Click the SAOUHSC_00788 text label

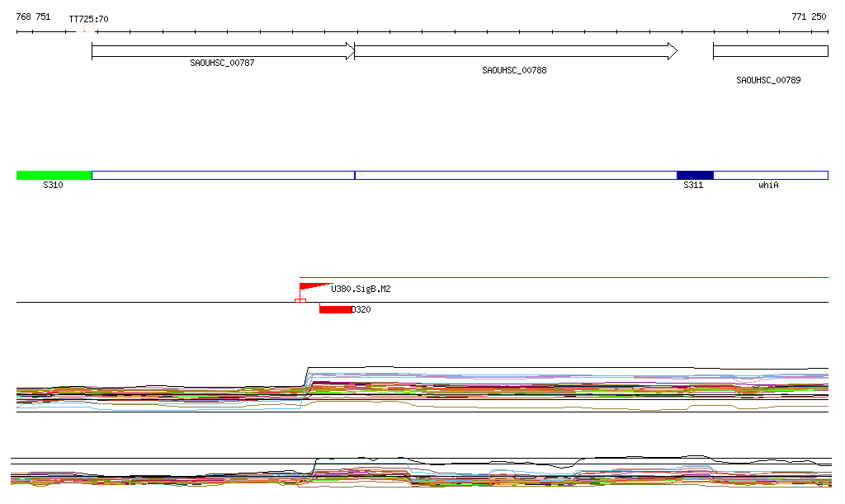coord(514,71)
